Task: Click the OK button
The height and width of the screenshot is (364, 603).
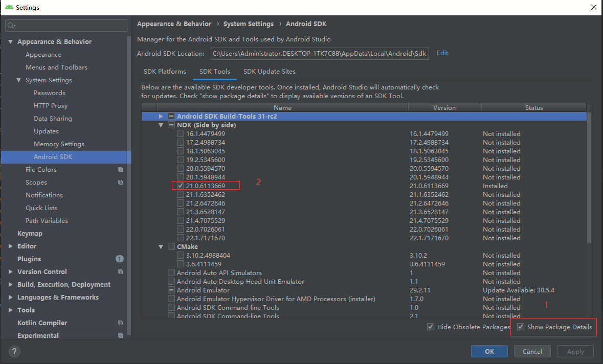Action: [489, 351]
